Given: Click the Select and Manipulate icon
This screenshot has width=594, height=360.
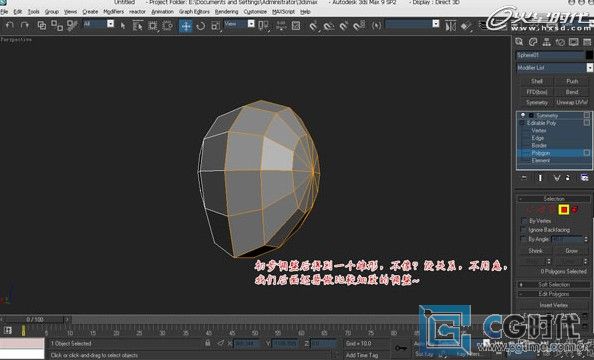Looking at the screenshot, I should 281,25.
